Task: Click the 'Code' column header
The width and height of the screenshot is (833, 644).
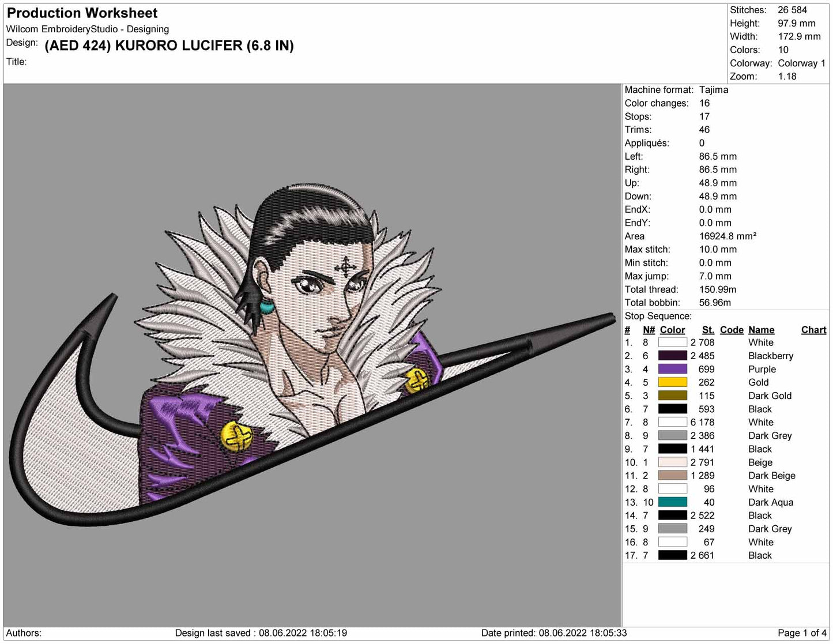Action: (732, 330)
